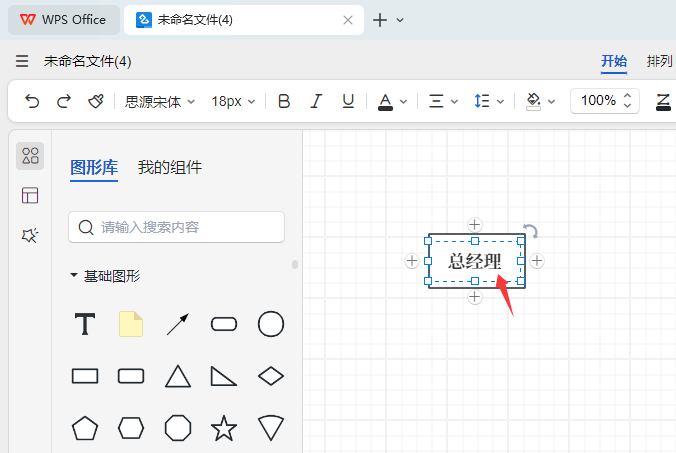Click the line spacing icon
The height and width of the screenshot is (453, 676).
[482, 101]
